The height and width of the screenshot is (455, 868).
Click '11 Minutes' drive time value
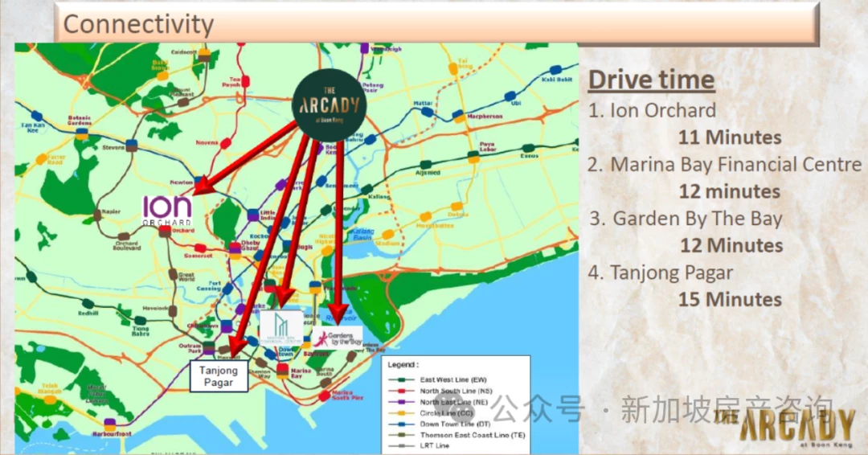click(730, 137)
